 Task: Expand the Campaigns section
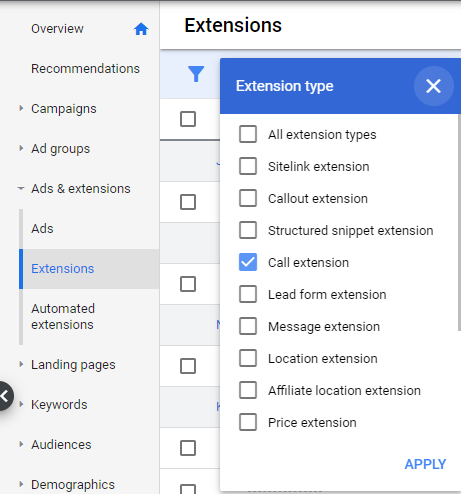click(21, 108)
